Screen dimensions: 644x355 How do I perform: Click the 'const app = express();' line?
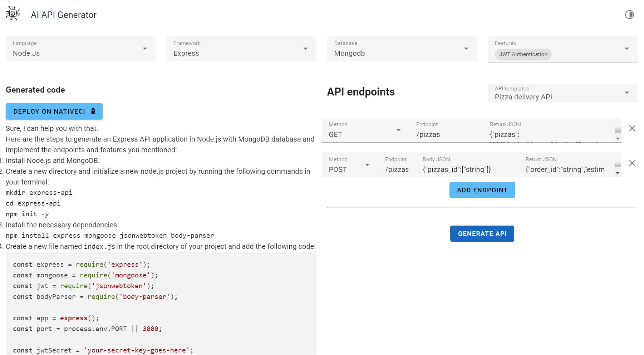(56, 318)
